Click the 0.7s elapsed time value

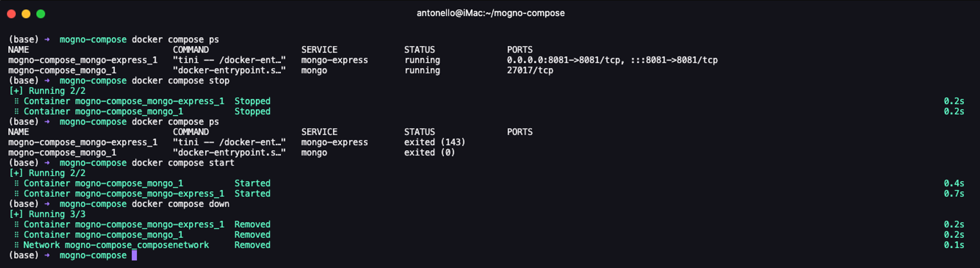(954, 193)
